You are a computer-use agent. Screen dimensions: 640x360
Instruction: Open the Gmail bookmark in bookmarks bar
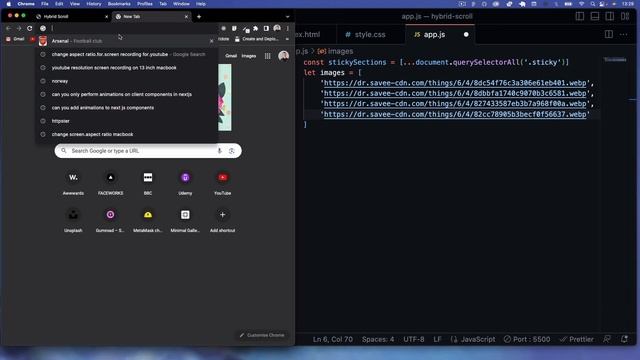tap(15, 39)
